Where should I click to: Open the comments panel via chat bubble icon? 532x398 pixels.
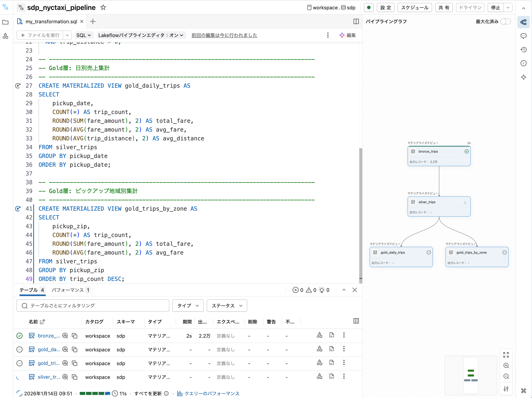click(524, 36)
